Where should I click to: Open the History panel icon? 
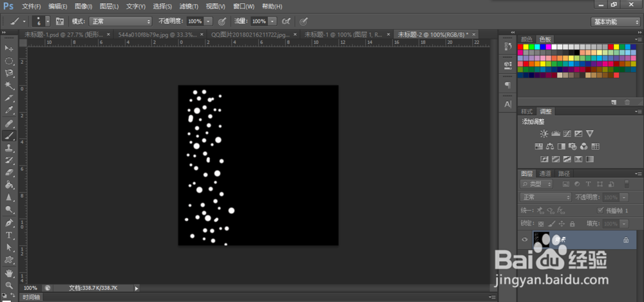(507, 47)
